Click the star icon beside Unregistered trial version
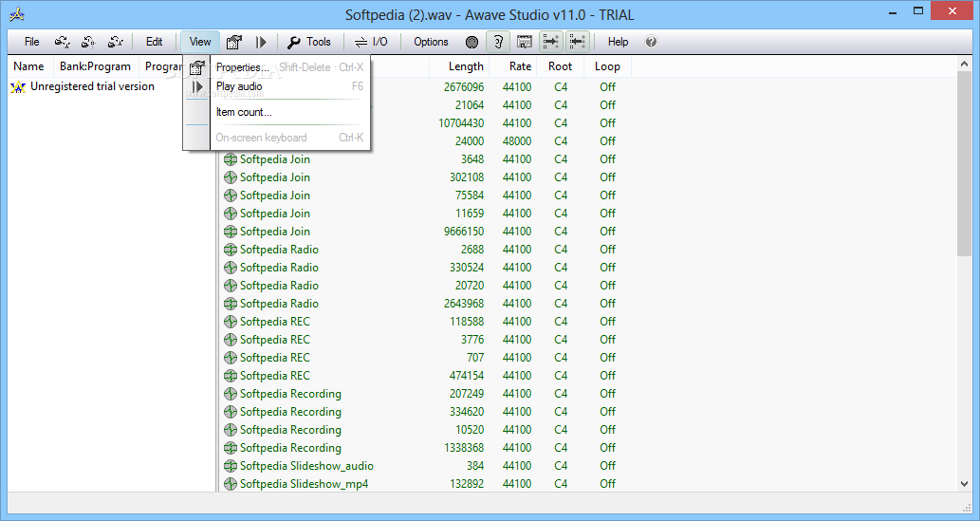 pyautogui.click(x=18, y=87)
